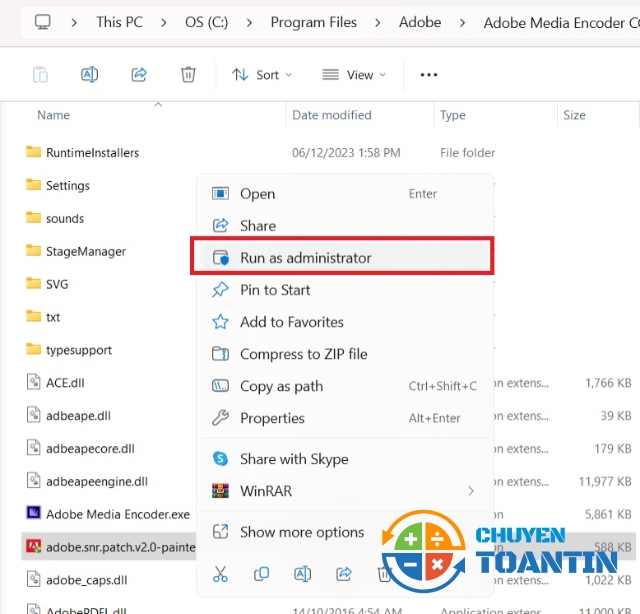The image size is (640, 614).
Task: Sort by the Date modified column header
Action: [332, 115]
